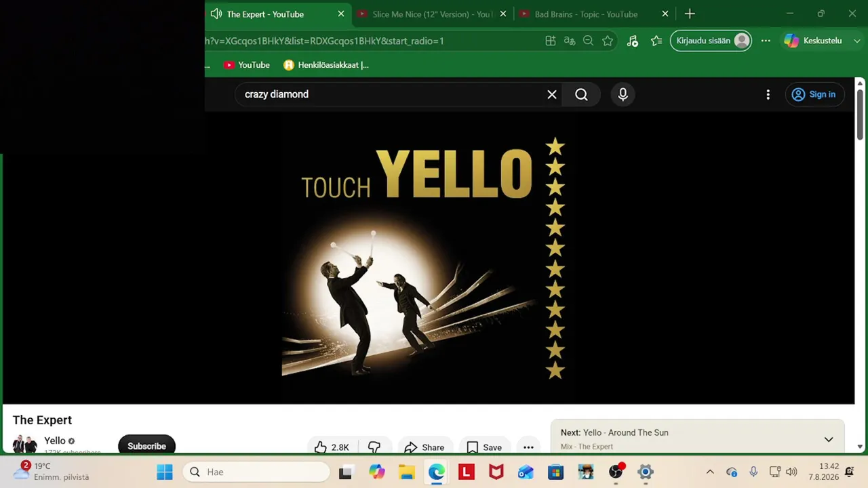
Task: Open the browser three-dot settings menu
Action: [x=766, y=41]
